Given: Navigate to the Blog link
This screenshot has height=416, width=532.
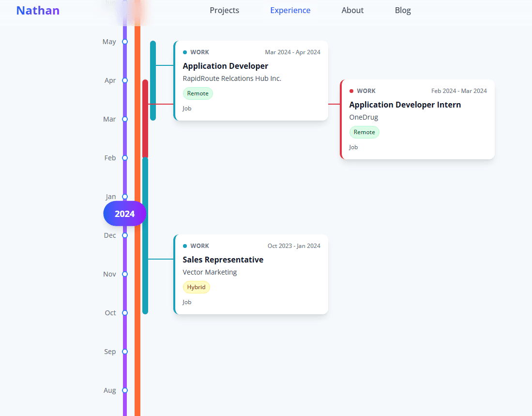Looking at the screenshot, I should (x=403, y=11).
